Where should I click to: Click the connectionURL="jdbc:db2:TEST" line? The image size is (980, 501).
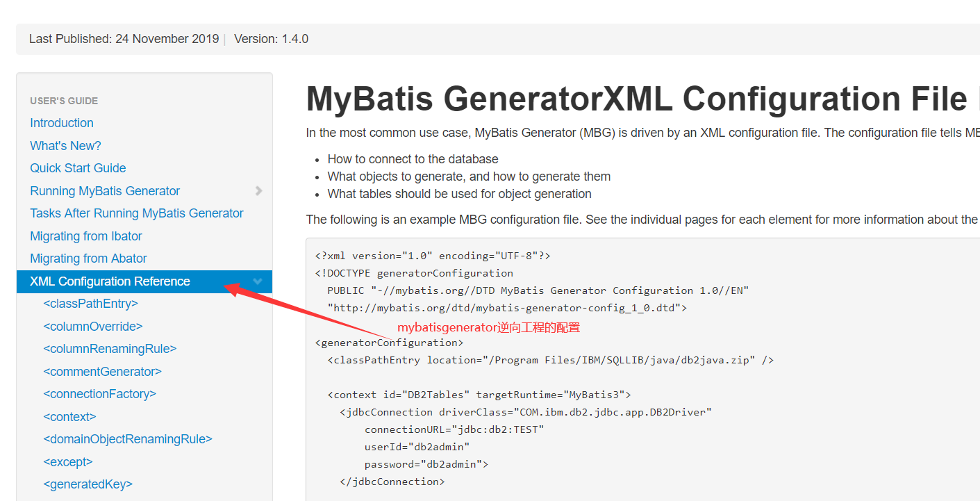pos(454,429)
